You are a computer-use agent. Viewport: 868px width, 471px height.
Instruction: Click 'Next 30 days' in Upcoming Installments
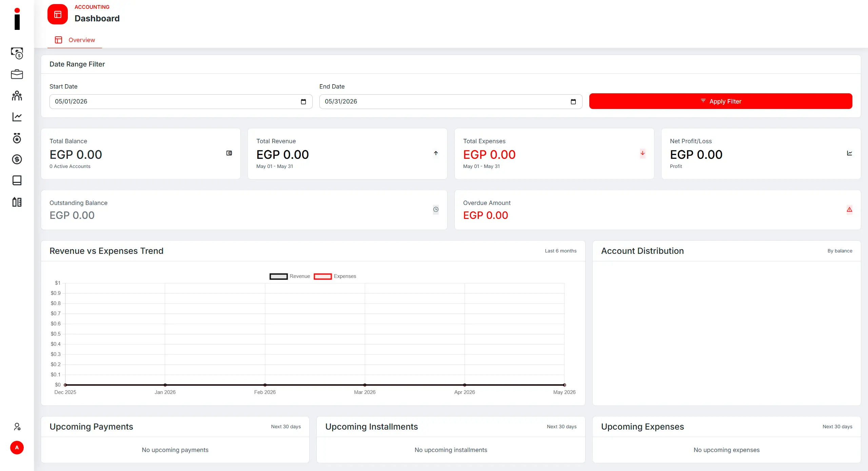pos(562,427)
